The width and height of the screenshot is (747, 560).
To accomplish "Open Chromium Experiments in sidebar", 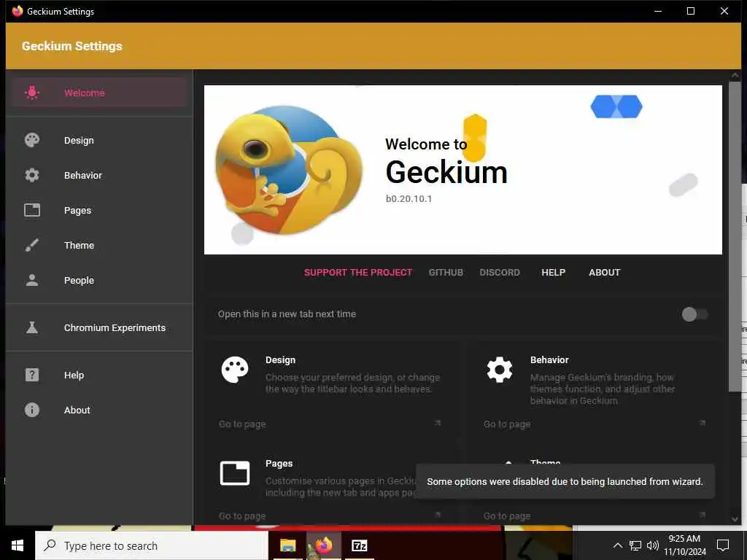I will [x=99, y=327].
